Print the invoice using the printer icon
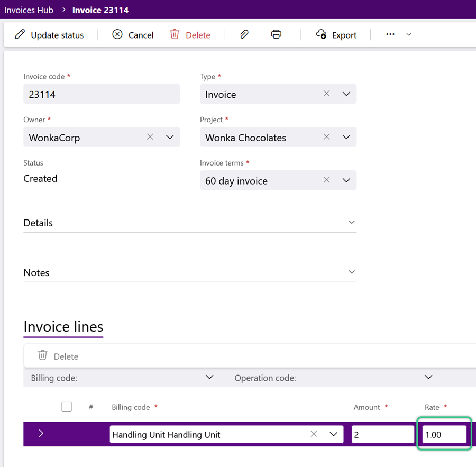This screenshot has width=476, height=467. (x=276, y=34)
